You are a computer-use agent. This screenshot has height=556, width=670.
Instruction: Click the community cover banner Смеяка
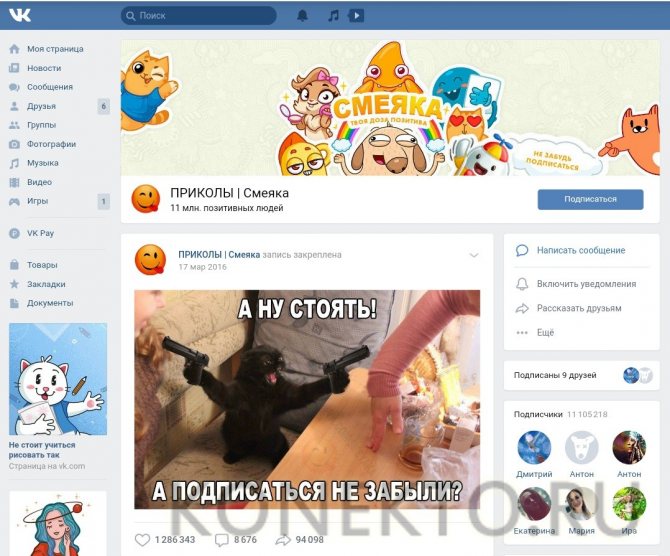pos(391,108)
